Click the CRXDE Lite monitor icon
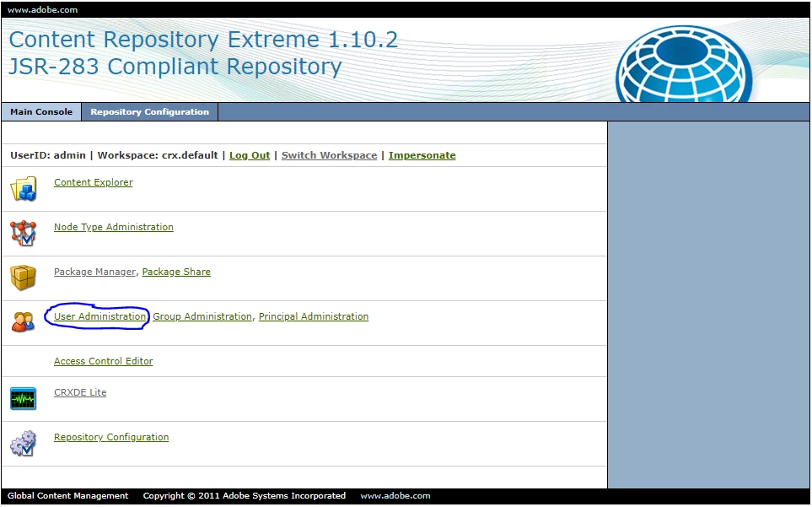The width and height of the screenshot is (812, 507). (x=24, y=399)
